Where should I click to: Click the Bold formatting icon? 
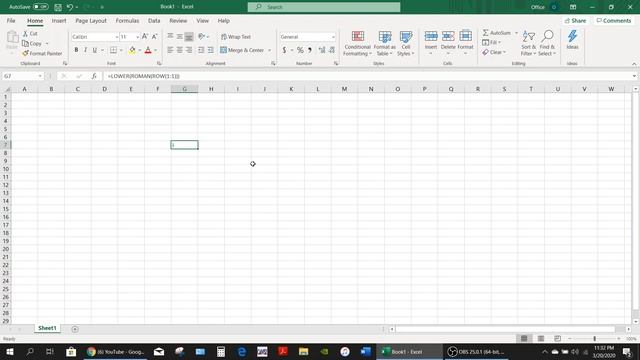[76, 50]
